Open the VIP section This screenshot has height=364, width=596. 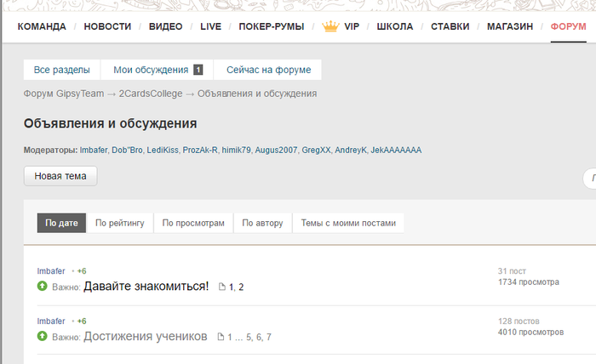point(352,26)
